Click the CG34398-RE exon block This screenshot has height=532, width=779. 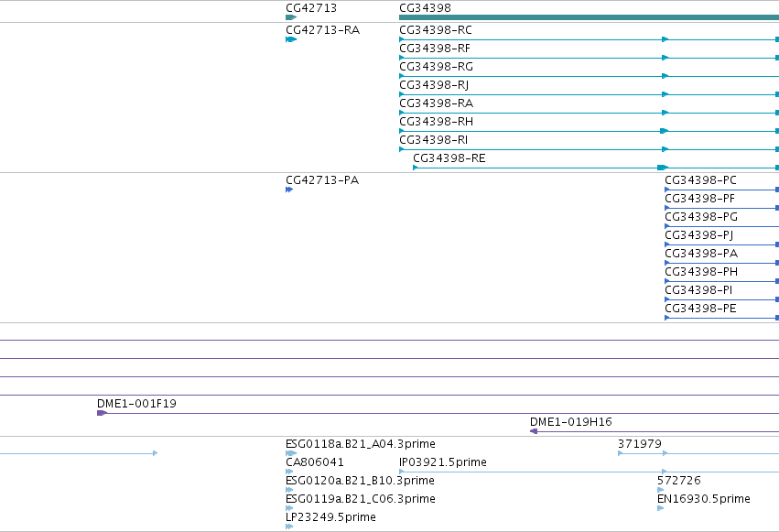point(662,168)
